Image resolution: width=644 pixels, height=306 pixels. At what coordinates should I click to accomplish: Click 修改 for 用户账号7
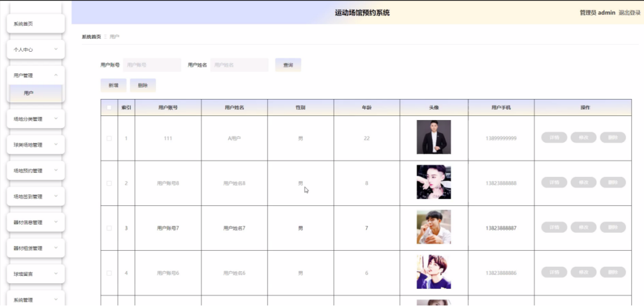(x=583, y=228)
